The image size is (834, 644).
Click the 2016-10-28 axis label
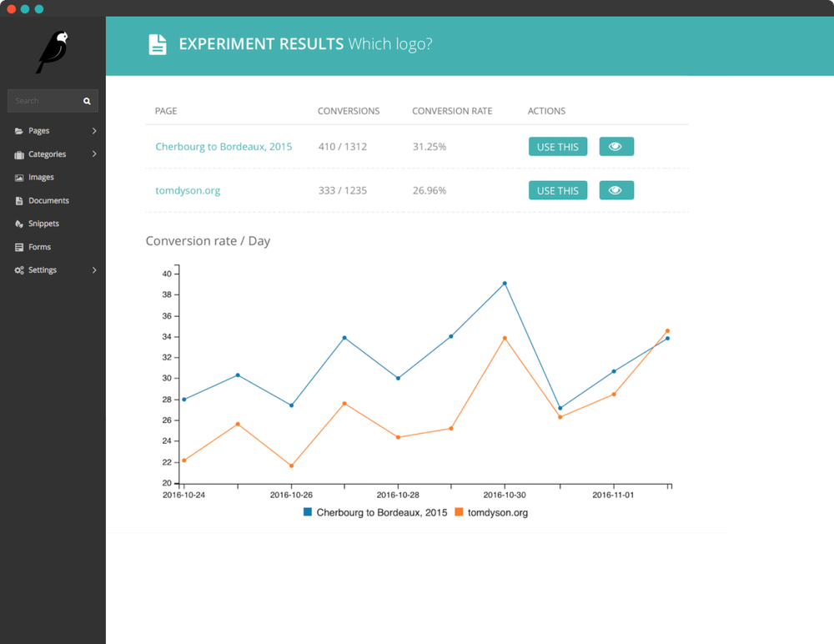tap(398, 495)
